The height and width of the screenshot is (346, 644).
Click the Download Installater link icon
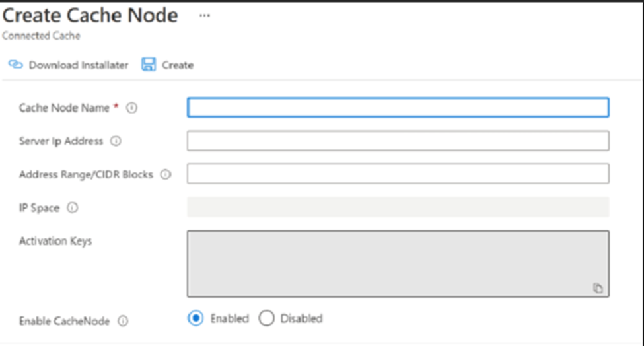coord(16,65)
